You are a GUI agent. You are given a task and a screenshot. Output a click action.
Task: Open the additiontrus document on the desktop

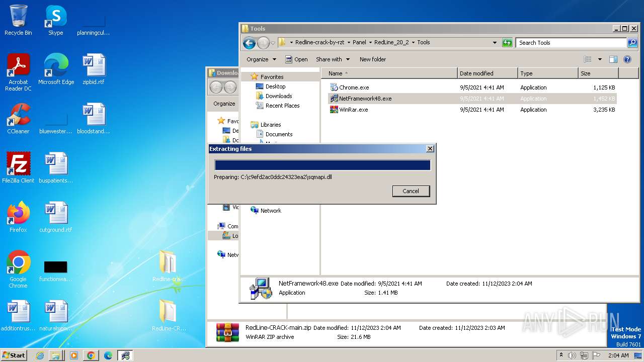tap(18, 316)
